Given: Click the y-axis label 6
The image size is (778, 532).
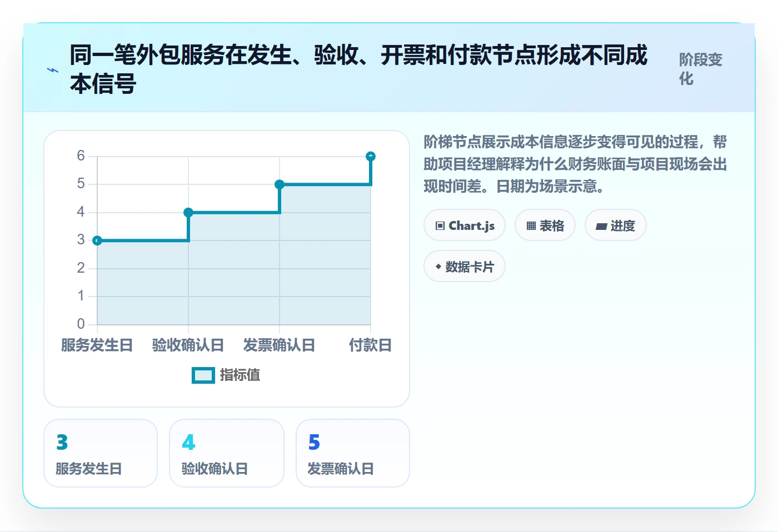Looking at the screenshot, I should click(x=81, y=155).
